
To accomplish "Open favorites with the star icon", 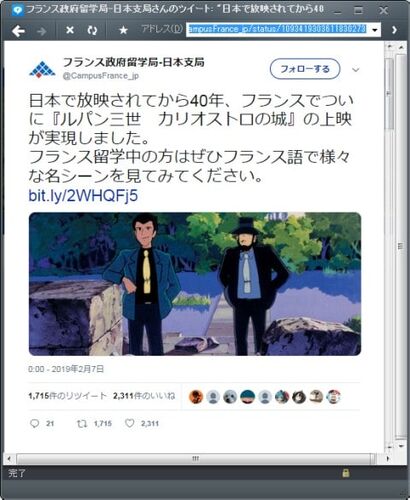I will (x=123, y=30).
